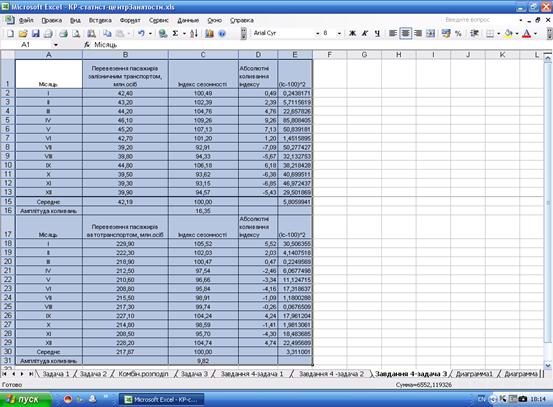Click the Print icon in toolbar

point(63,34)
